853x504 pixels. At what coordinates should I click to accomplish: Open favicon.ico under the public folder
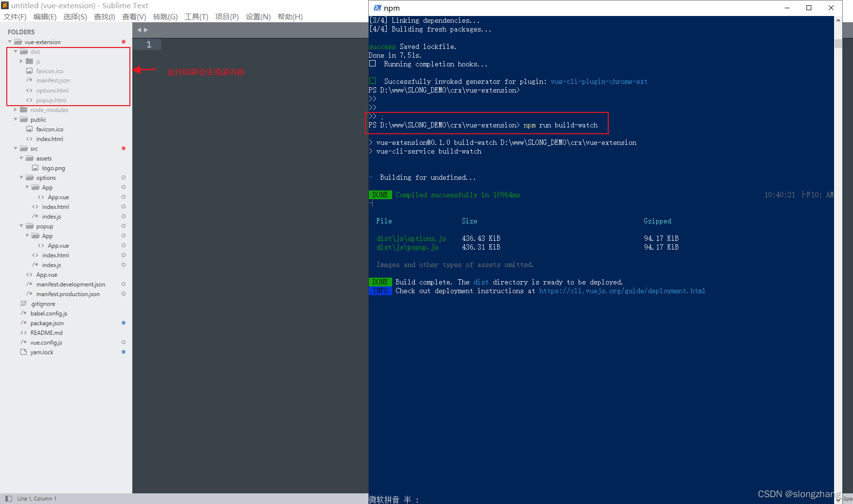pos(49,129)
